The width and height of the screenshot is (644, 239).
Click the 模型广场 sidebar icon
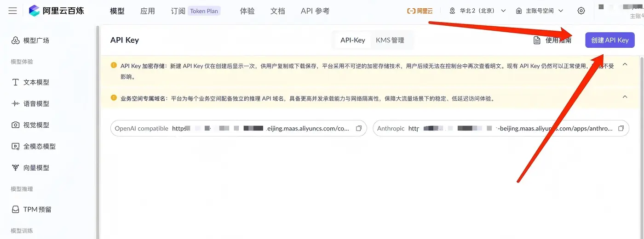pyautogui.click(x=16, y=40)
